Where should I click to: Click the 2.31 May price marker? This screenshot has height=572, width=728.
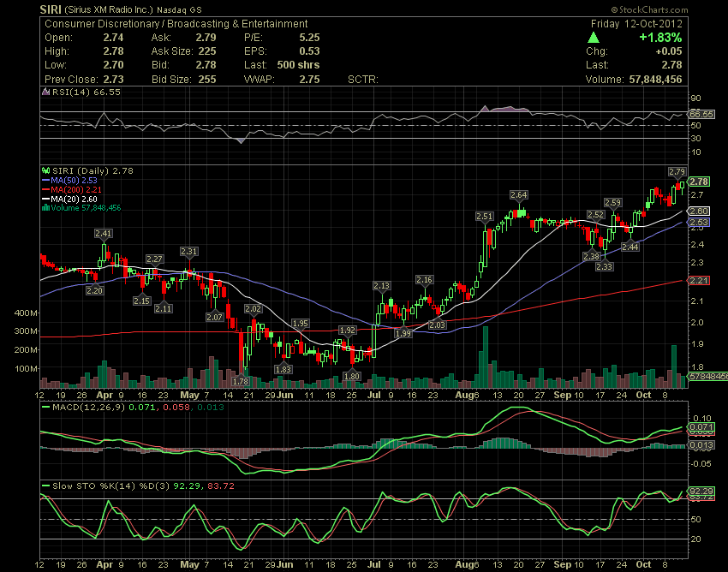(x=189, y=251)
